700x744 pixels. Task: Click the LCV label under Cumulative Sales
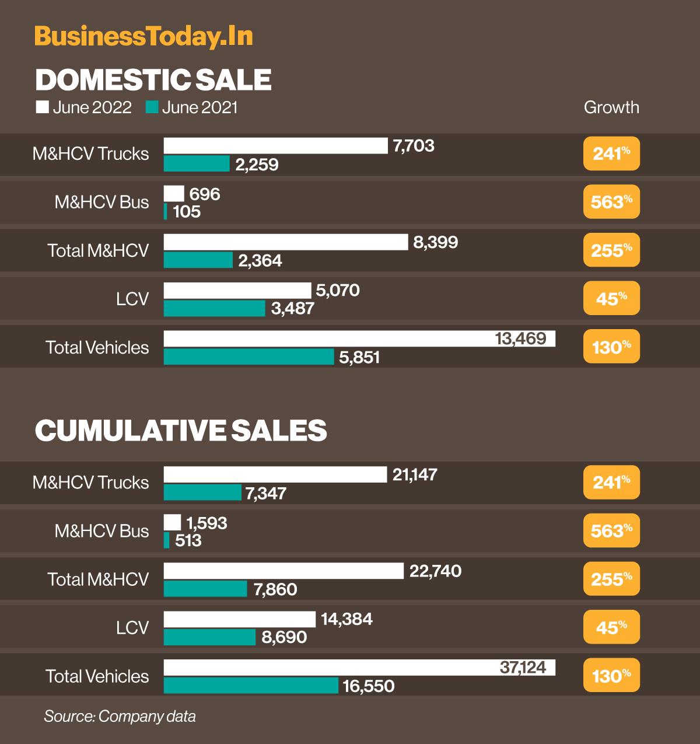(132, 627)
